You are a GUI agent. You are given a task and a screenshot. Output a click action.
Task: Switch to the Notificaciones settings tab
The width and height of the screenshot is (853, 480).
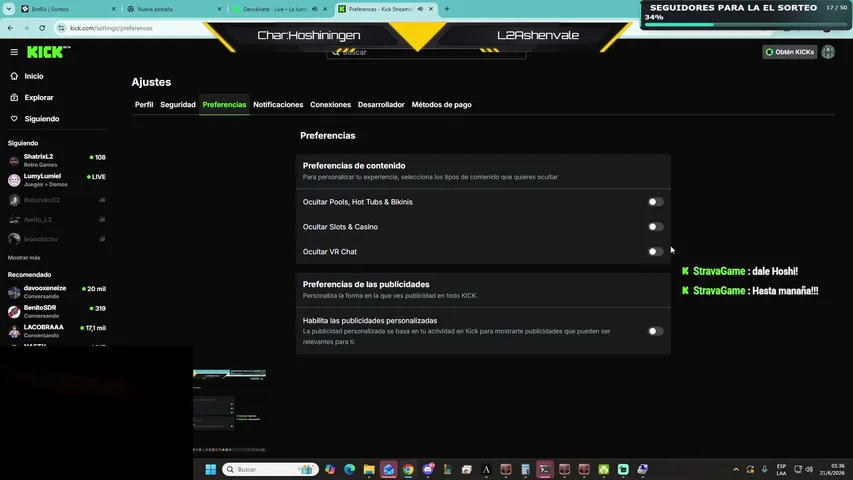[278, 104]
